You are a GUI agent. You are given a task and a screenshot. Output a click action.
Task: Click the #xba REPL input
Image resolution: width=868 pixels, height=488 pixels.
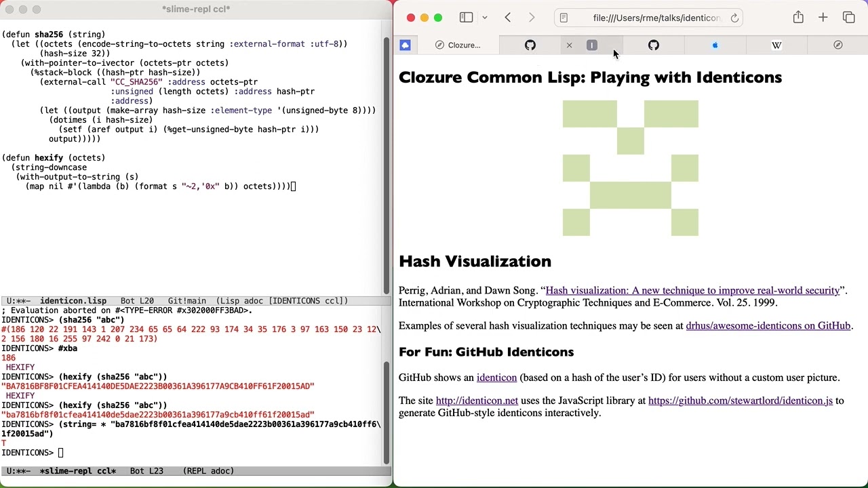point(68,348)
